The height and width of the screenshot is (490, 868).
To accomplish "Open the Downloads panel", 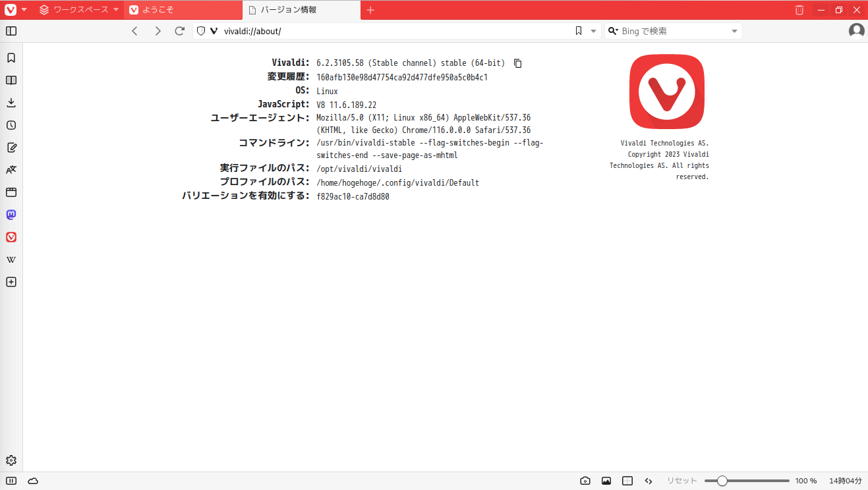I will point(11,103).
